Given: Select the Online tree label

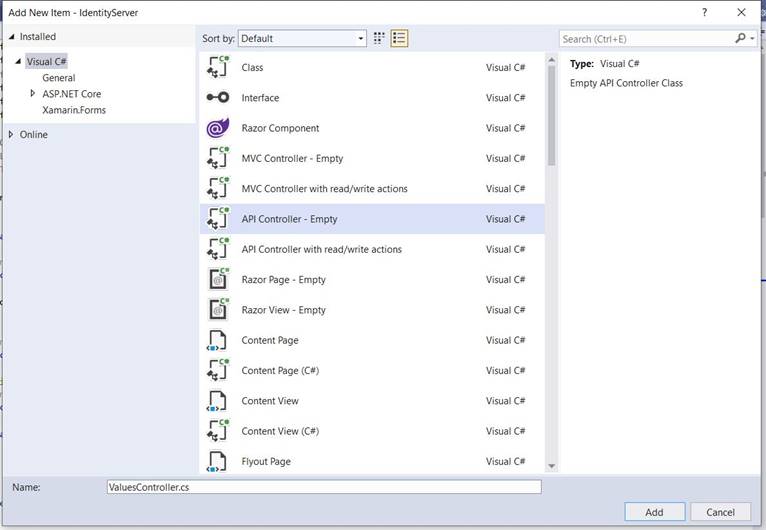Looking at the screenshot, I should [34, 134].
